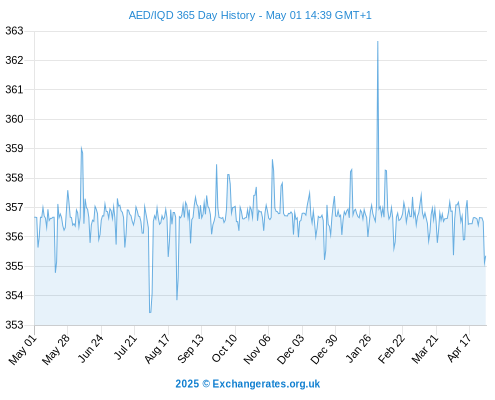Select the Aug 17 x-axis label
Viewport: 495px width, 400px height.
click(157, 349)
